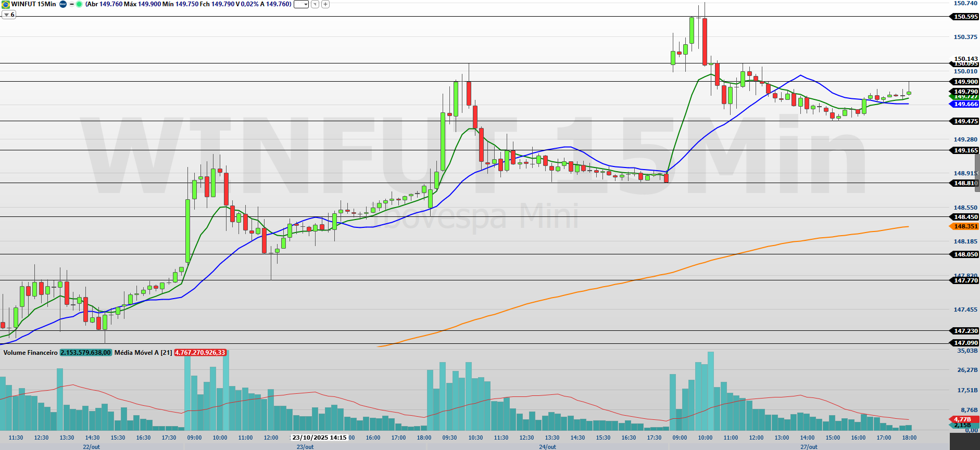Screen dimensions: 980x450
Task: Select the 147.090 support line price tag
Action: click(x=965, y=343)
